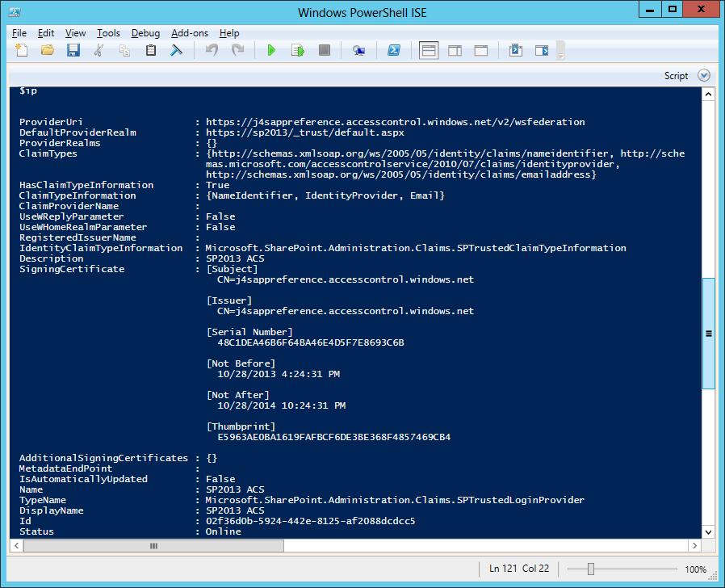Open the Add-ons menu
The image size is (725, 588).
190,33
